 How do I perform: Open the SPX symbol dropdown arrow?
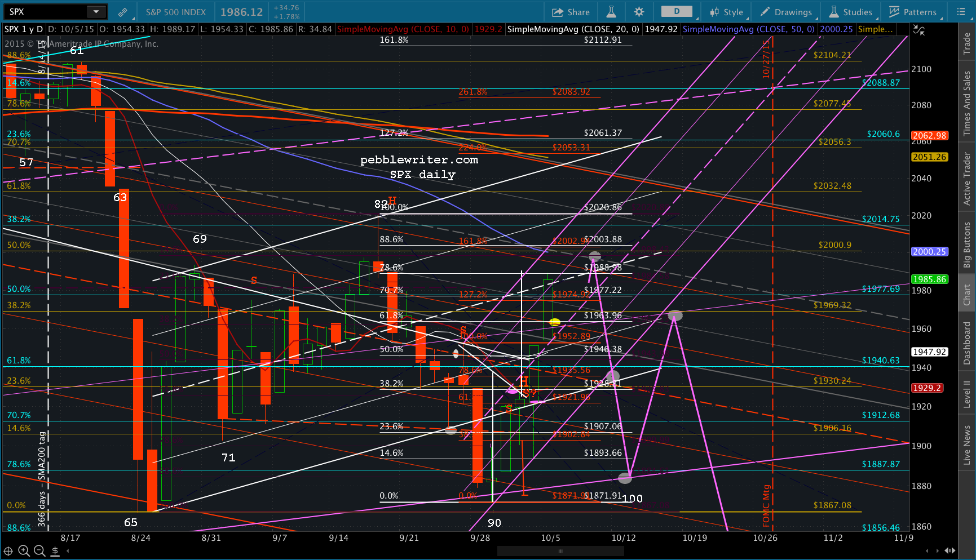(x=96, y=11)
